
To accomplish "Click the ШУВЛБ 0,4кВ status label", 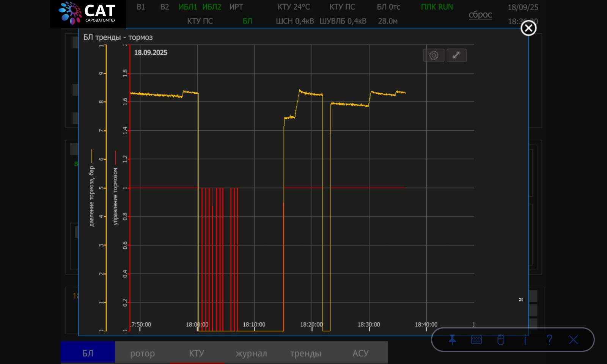I will [343, 21].
